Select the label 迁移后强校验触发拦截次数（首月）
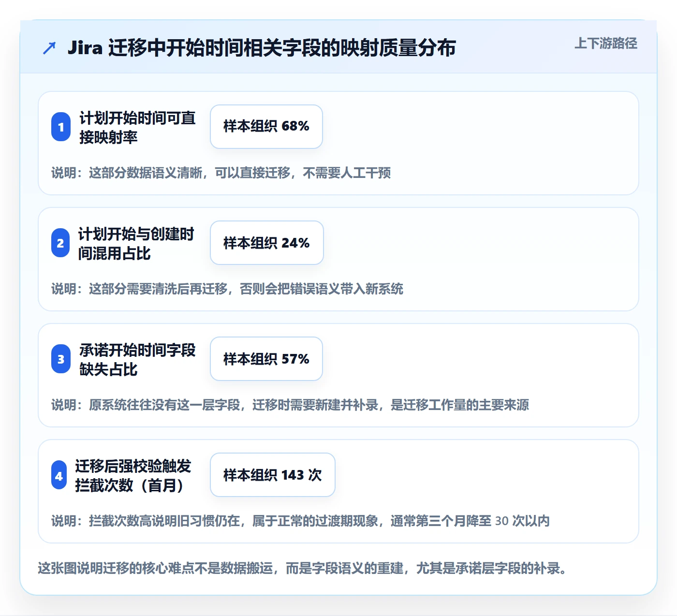Image resolution: width=677 pixels, height=616 pixels. click(x=133, y=475)
